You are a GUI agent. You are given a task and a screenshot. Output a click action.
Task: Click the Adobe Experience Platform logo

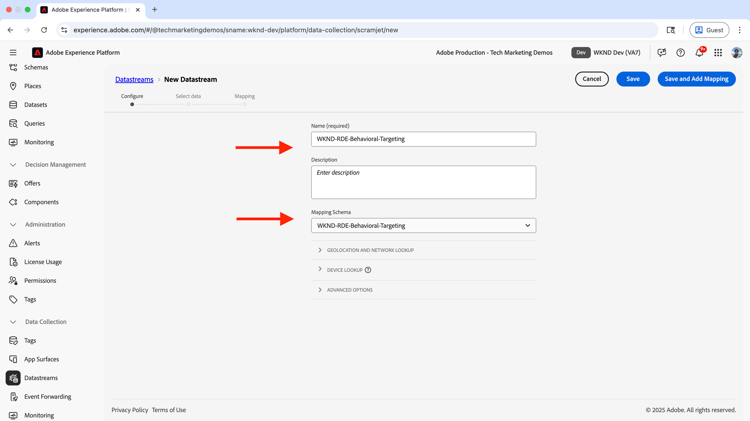coord(37,53)
